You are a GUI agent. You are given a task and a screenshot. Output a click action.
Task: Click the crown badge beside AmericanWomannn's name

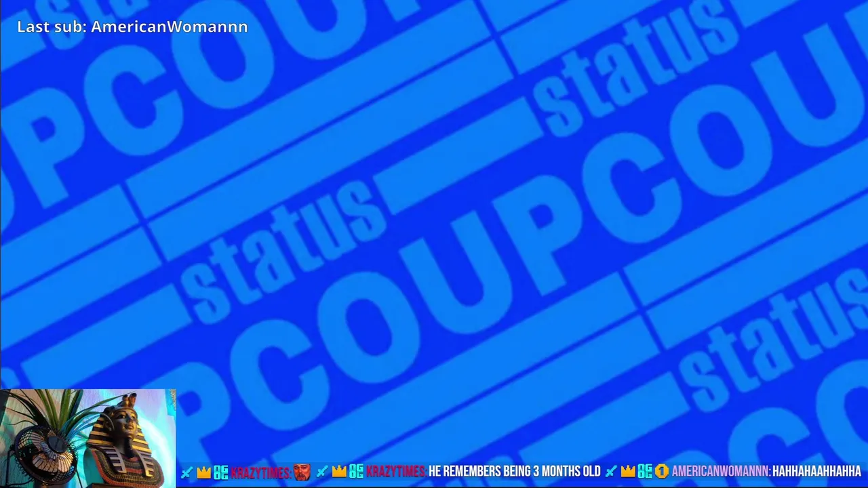click(628, 471)
